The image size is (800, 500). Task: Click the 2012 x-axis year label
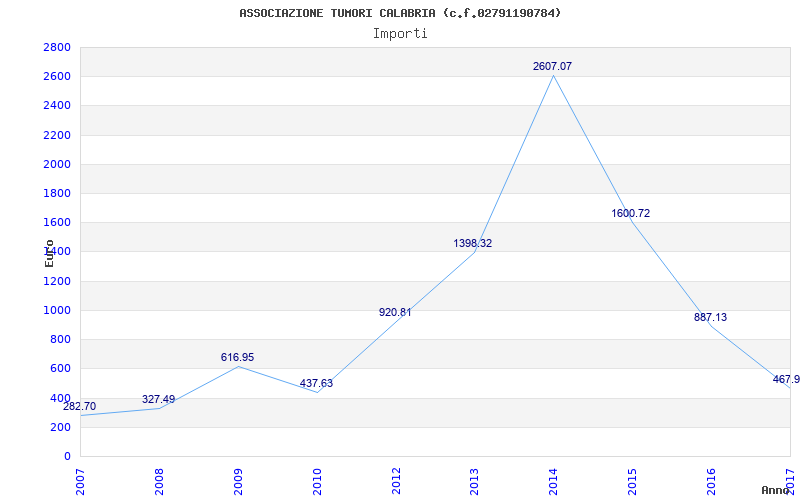(x=396, y=482)
